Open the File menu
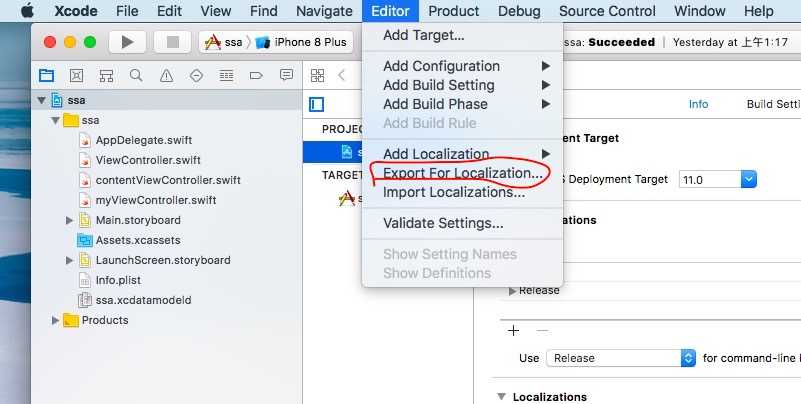 pyautogui.click(x=127, y=11)
